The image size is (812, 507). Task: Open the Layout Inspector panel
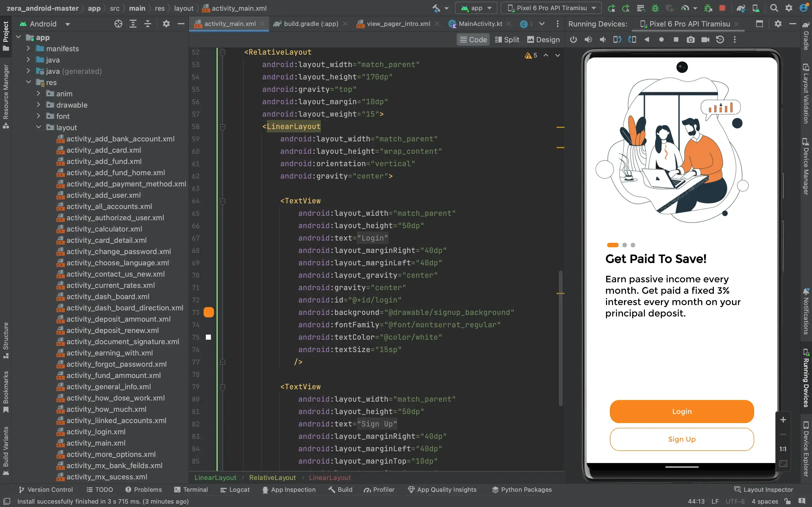tap(764, 490)
